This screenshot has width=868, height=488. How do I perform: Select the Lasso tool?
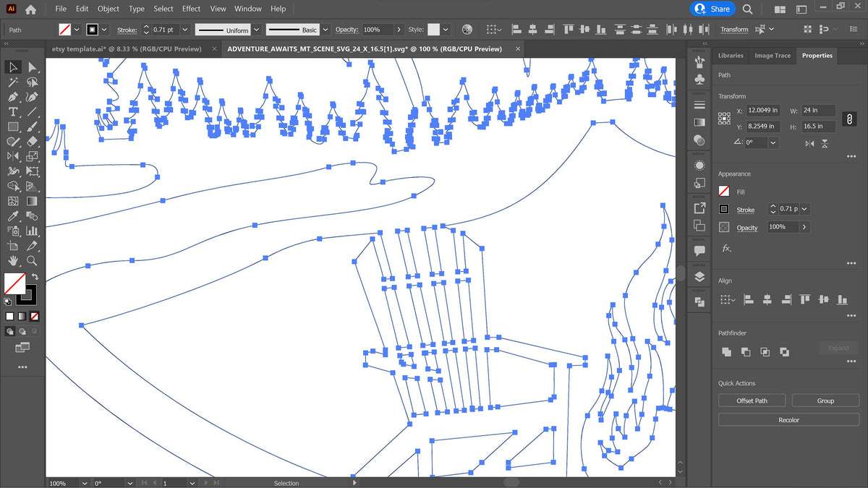(x=33, y=82)
